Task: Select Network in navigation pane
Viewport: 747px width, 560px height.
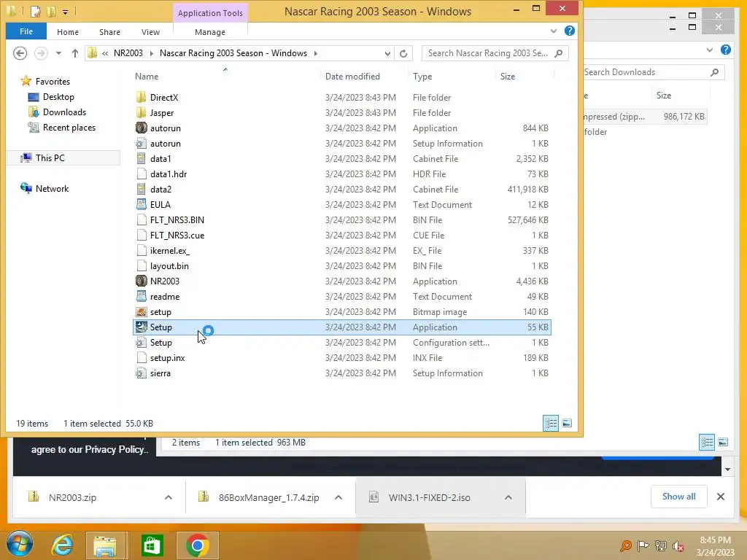Action: [x=52, y=189]
